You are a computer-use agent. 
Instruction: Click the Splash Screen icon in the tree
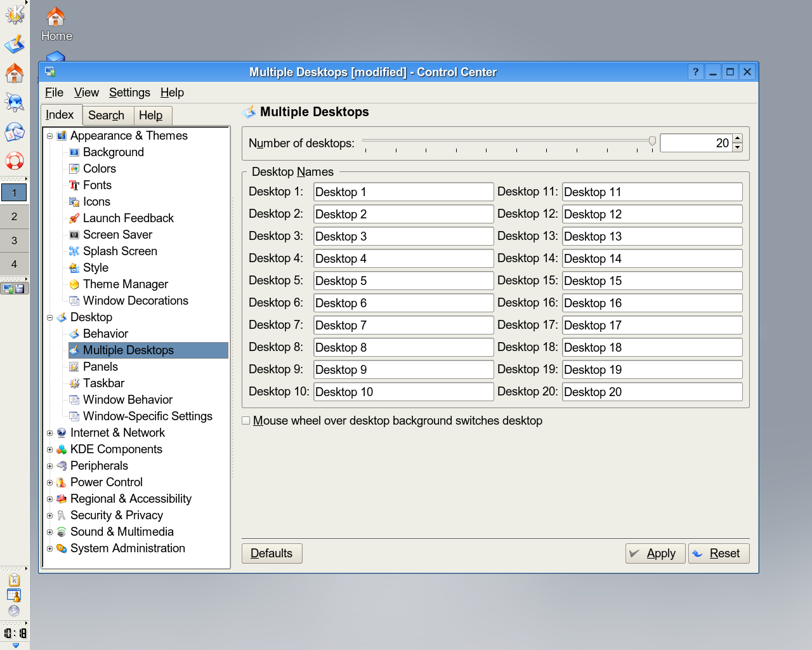[x=74, y=251]
